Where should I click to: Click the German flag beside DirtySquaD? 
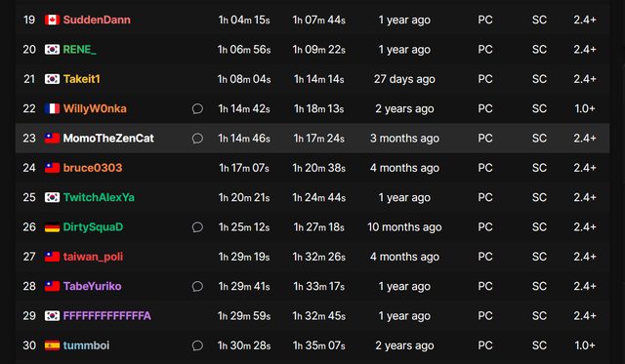tap(52, 227)
